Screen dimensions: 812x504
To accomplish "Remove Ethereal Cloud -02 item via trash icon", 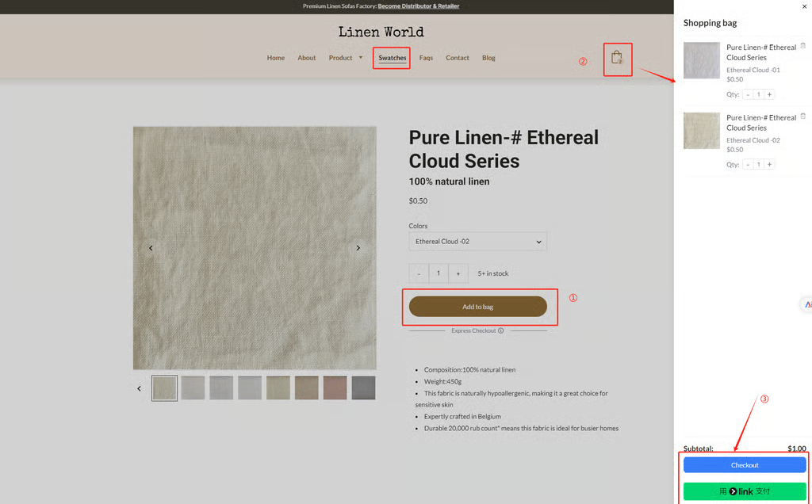I will 802,116.
